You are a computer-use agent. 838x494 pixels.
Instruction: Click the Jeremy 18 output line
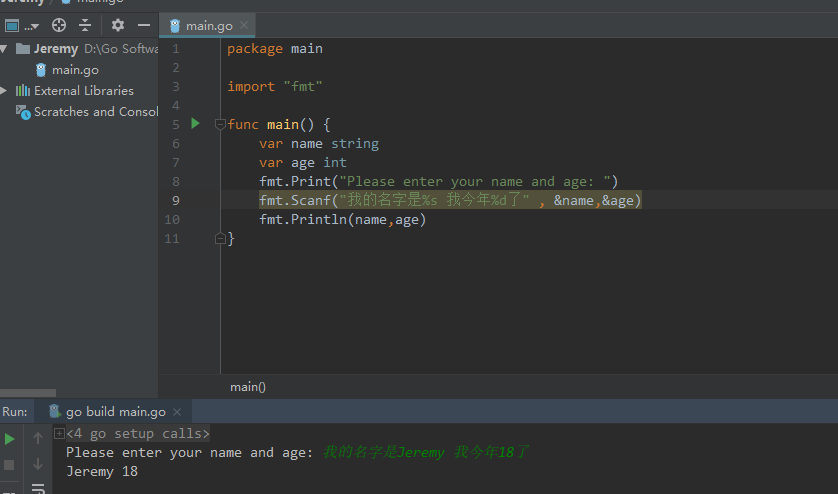[102, 472]
